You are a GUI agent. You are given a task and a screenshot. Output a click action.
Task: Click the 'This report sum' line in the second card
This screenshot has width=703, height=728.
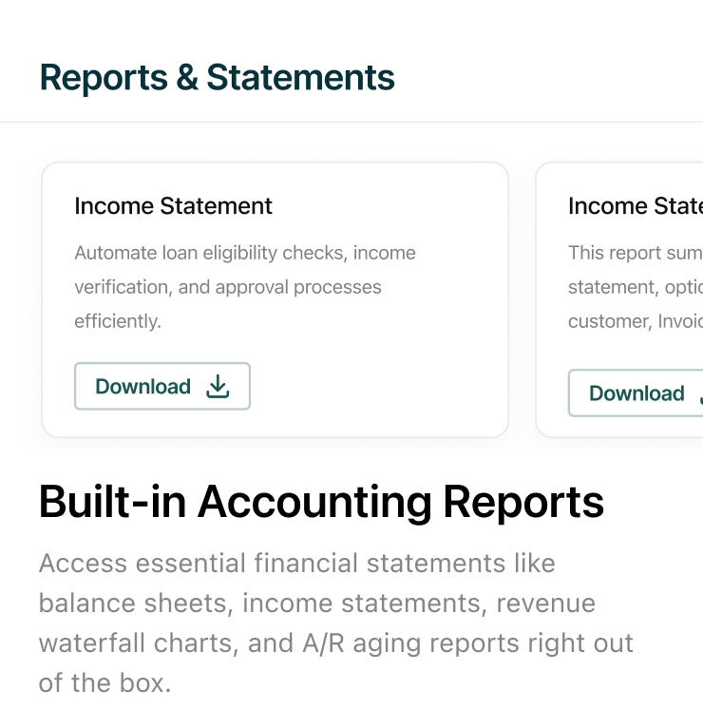pyautogui.click(x=636, y=253)
